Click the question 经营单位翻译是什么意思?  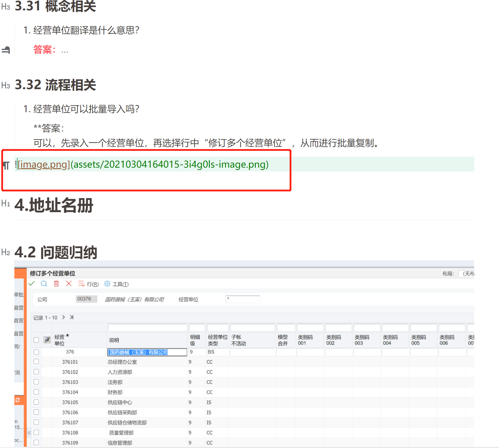[86, 30]
